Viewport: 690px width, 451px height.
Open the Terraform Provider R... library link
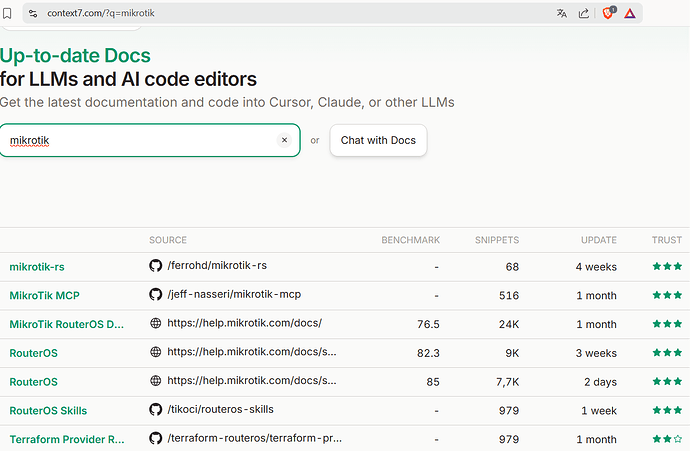[x=67, y=440]
